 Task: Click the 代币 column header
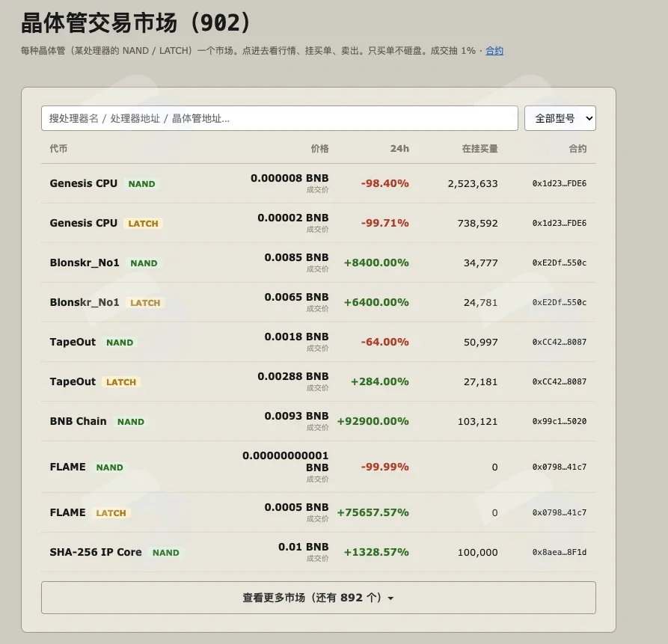pyautogui.click(x=58, y=149)
